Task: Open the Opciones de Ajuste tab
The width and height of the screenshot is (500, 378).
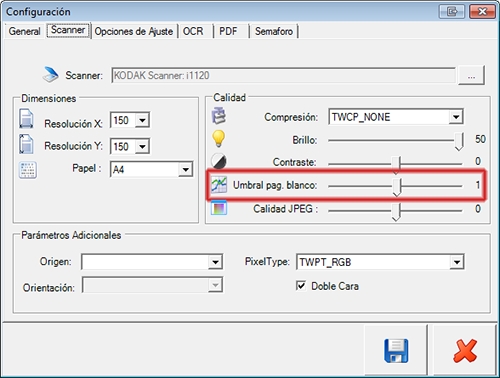Action: (134, 31)
